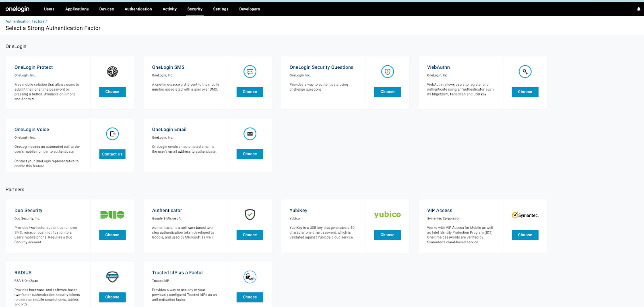Click the Security Questions shield icon
Viewport: 644px width, 307px height.
tap(388, 72)
